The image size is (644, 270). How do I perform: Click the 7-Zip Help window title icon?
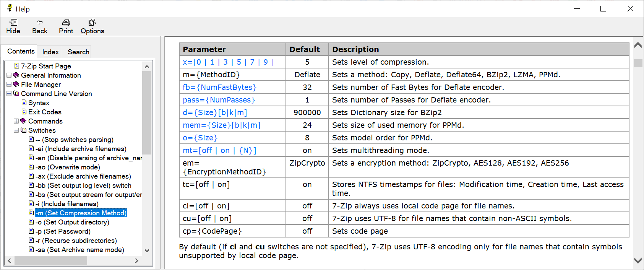coord(9,8)
